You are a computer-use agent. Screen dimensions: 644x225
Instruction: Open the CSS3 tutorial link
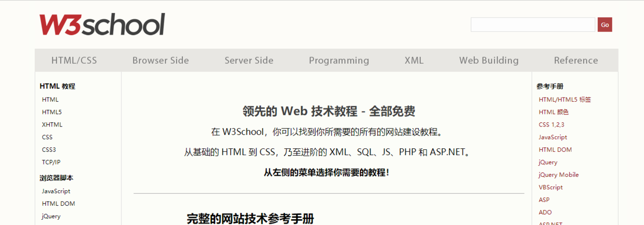(49, 150)
